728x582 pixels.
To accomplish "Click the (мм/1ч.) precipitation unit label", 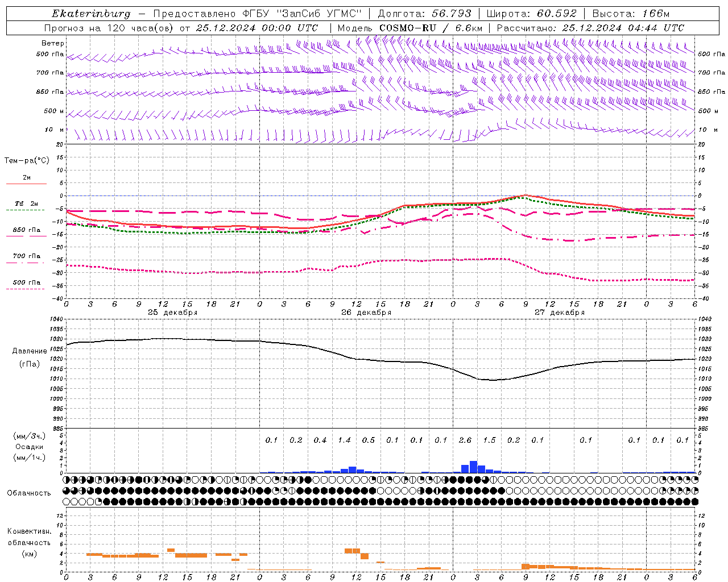I will coord(30,458).
